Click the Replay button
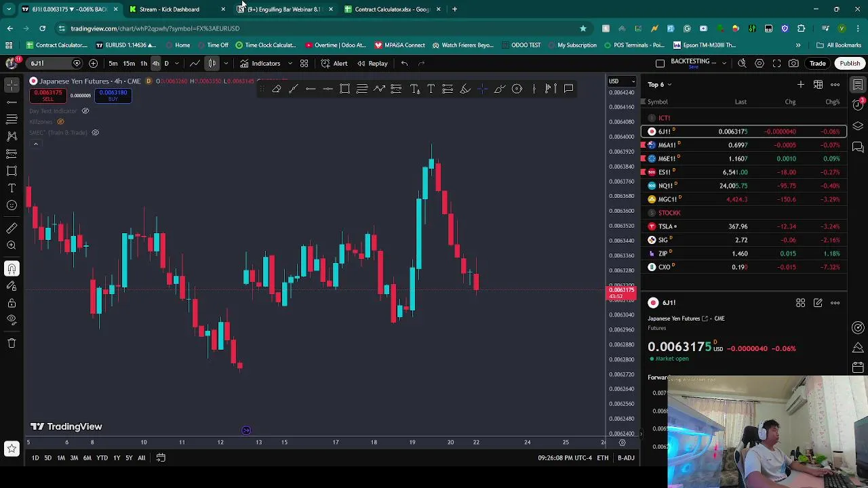The height and width of the screenshot is (488, 868). 373,63
